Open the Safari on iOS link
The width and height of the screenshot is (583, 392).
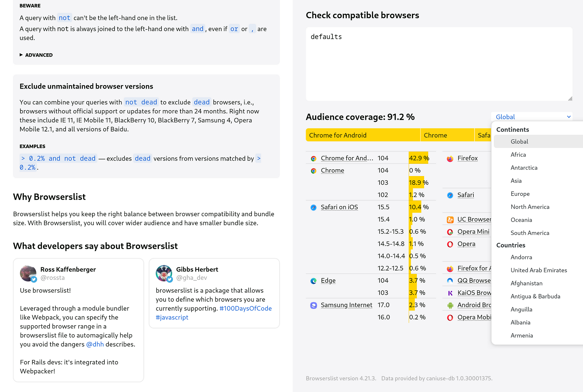[x=339, y=207]
